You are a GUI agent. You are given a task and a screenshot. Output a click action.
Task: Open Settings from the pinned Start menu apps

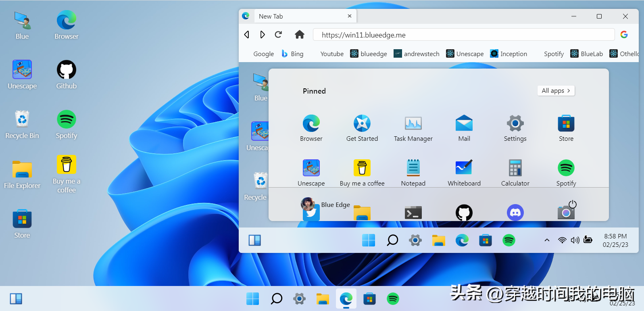coord(515,127)
